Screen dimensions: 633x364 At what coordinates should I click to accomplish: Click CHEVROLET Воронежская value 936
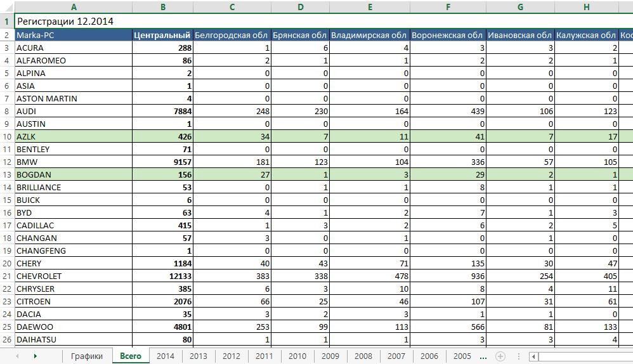pos(448,276)
